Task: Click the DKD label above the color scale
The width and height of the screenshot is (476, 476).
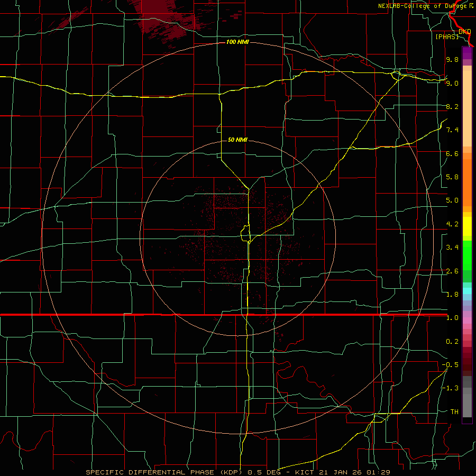Action: tap(464, 31)
